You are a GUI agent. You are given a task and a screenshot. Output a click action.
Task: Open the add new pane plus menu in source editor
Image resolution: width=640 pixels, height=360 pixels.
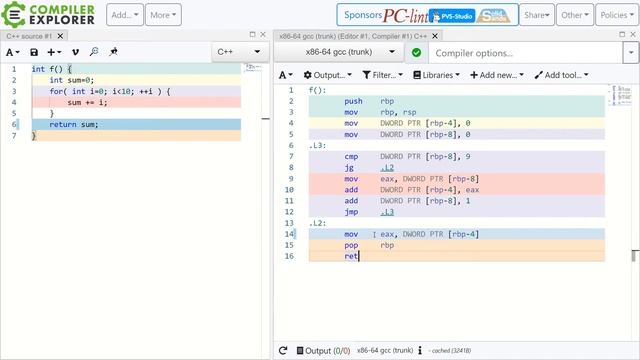pyautogui.click(x=54, y=52)
